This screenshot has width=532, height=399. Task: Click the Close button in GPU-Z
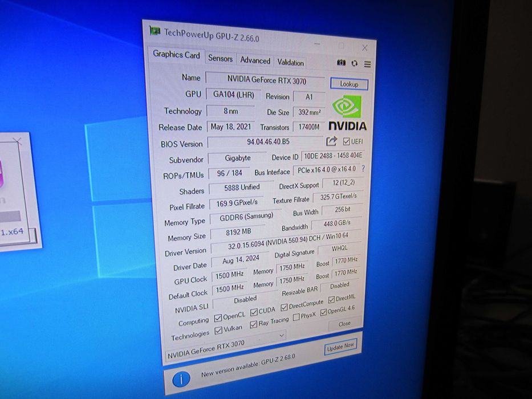pyautogui.click(x=344, y=324)
